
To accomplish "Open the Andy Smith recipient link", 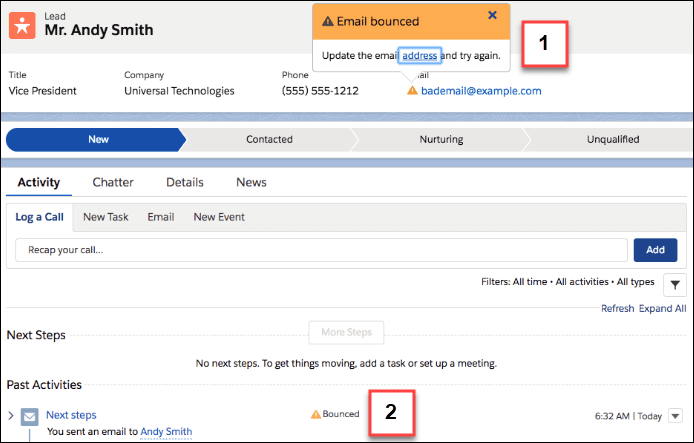I will click(x=166, y=432).
